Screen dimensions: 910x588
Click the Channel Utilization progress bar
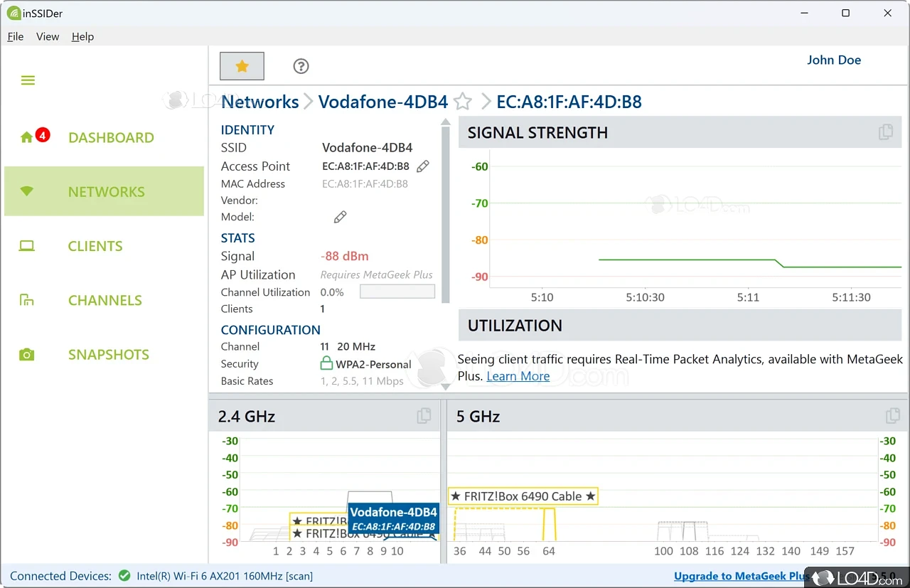[x=397, y=292]
